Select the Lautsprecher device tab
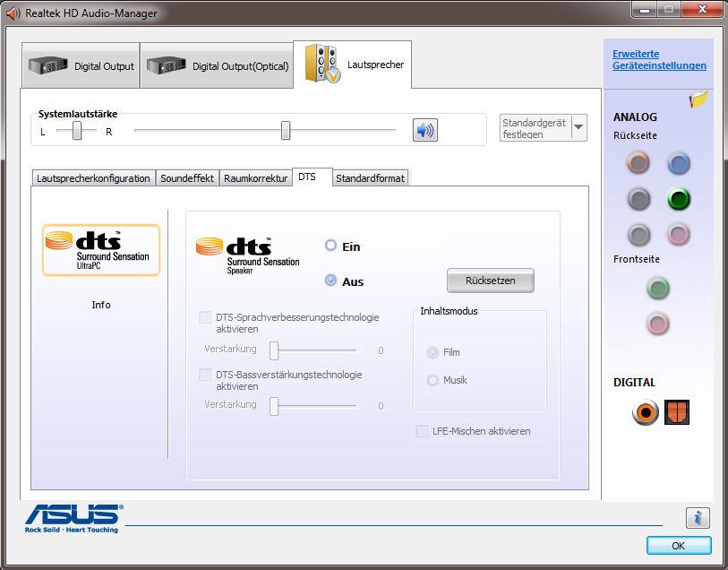Screen dimensions: 728x570 (353, 65)
